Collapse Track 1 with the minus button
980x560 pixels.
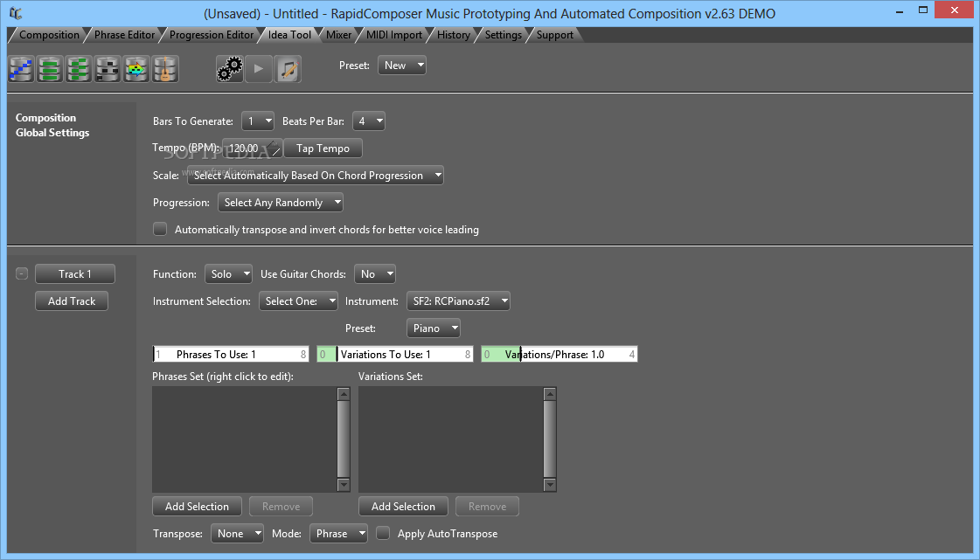(x=22, y=273)
